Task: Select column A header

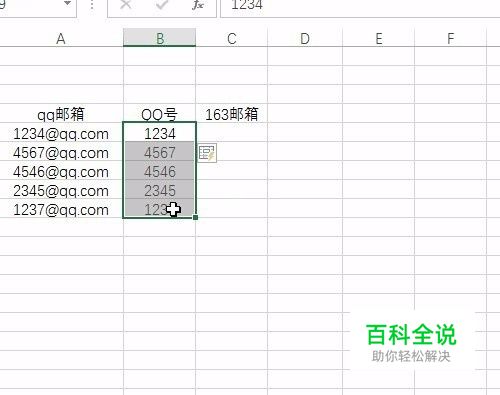Action: point(61,39)
